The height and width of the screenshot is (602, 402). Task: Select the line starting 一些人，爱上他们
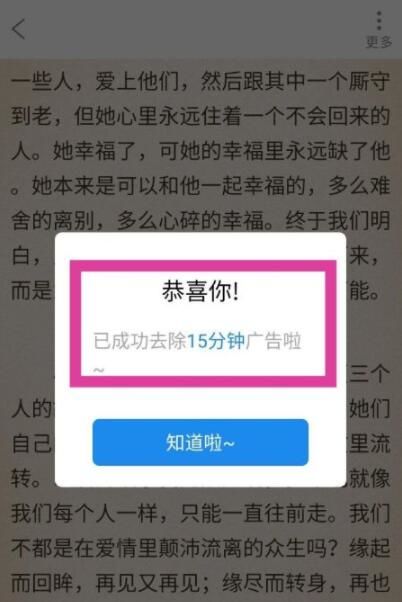pyautogui.click(x=200, y=81)
